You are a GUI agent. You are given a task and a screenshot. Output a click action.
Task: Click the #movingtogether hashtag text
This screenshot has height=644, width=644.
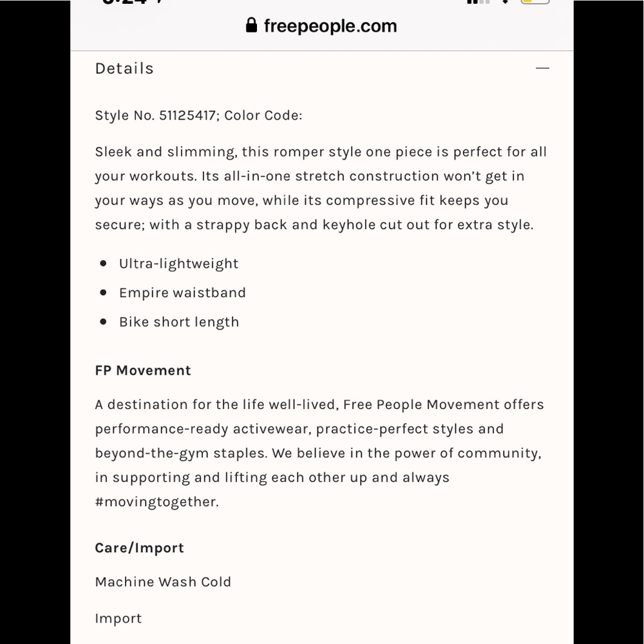point(156,502)
